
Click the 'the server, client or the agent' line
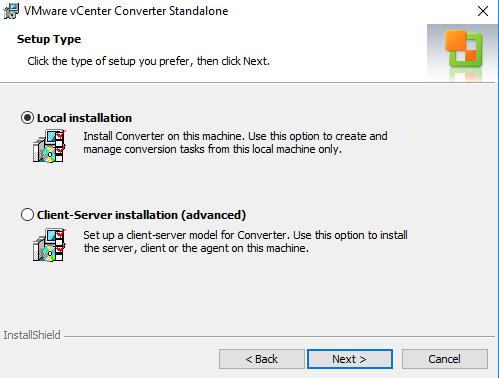click(196, 248)
